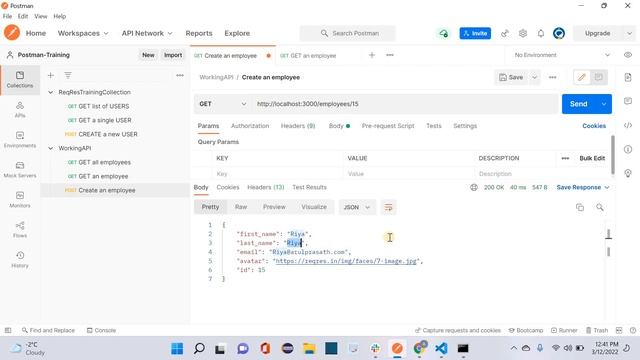Switch to request Headers (9) tab
Screen dimensions: 640x360
click(x=298, y=126)
